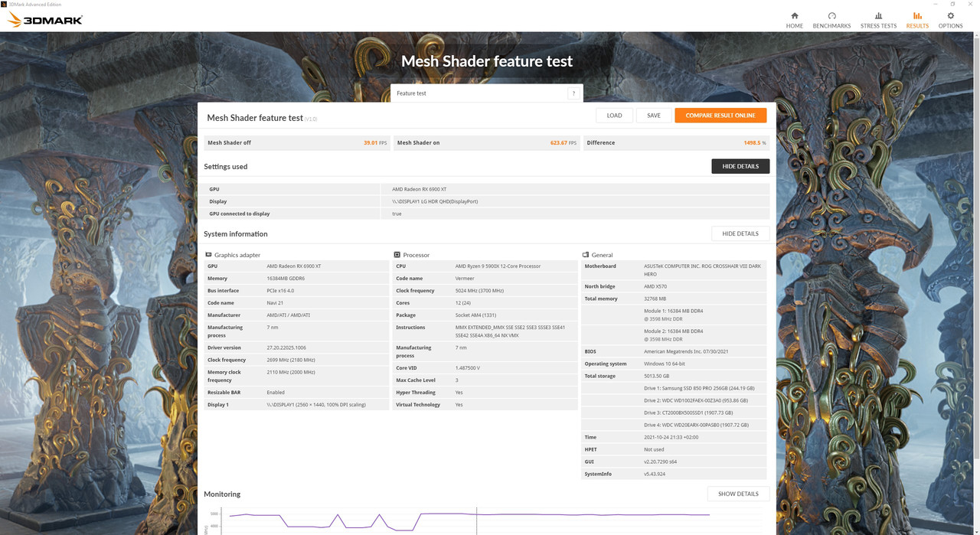Click the Difference value 1498.5 %

[x=755, y=143]
